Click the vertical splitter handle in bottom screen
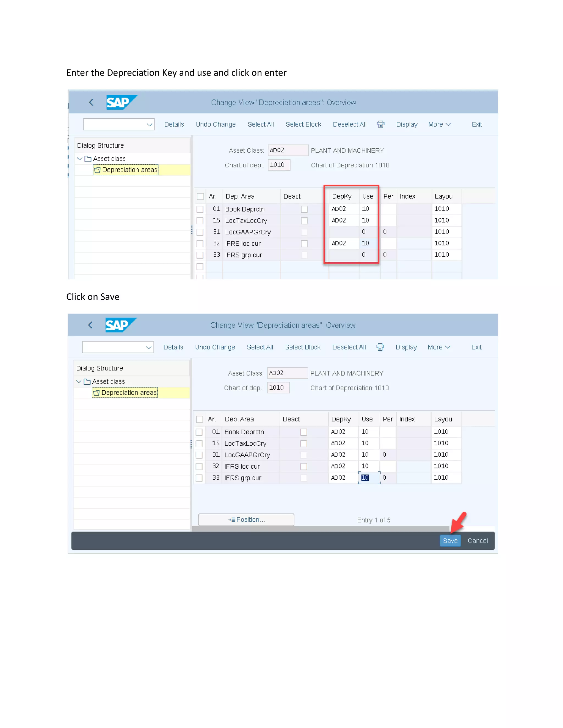Image resolution: width=563 pixels, height=728 pixels. (x=191, y=444)
